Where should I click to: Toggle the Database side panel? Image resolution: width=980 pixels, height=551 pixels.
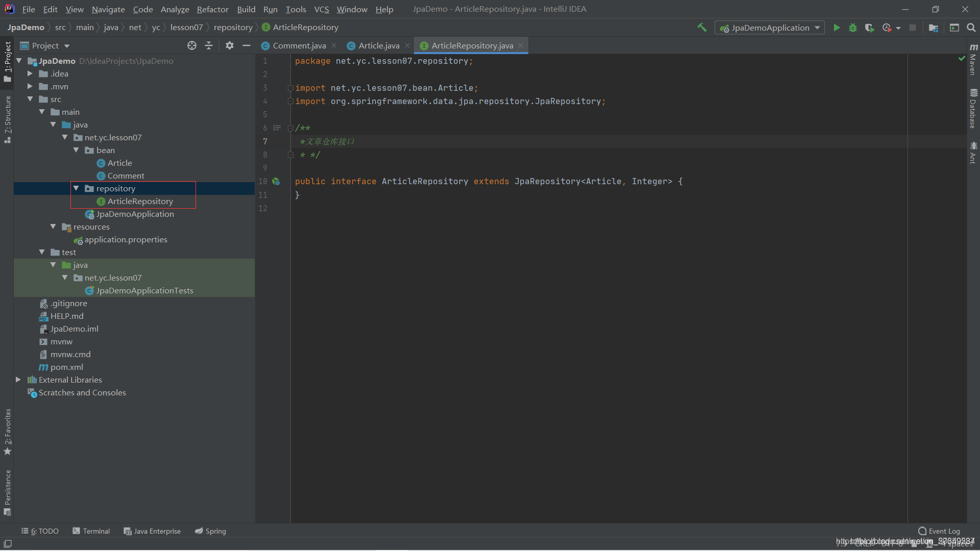tap(973, 109)
